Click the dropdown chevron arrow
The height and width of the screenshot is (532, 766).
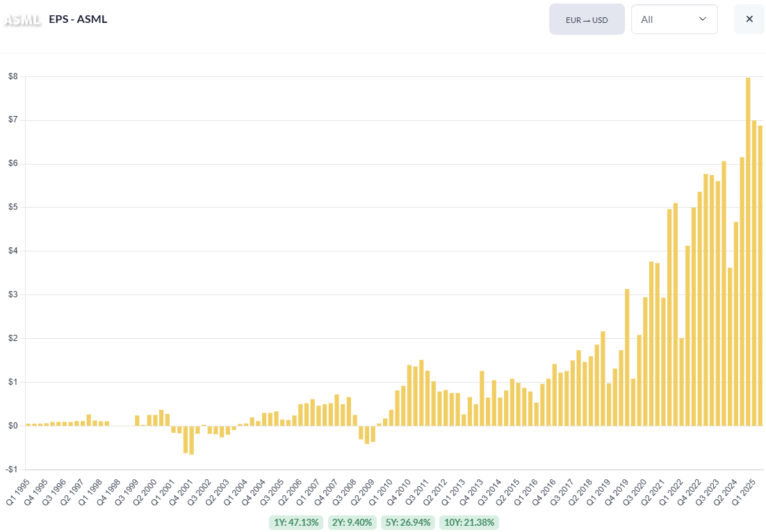703,19
